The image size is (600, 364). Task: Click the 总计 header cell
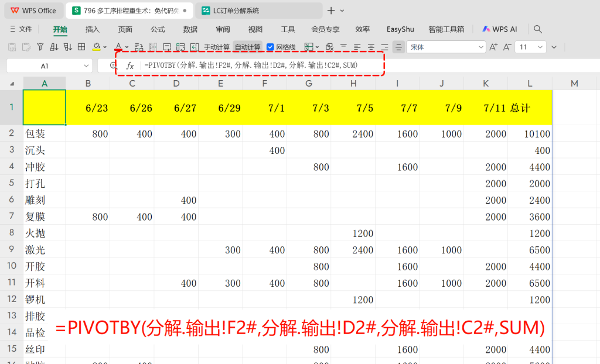coord(530,108)
